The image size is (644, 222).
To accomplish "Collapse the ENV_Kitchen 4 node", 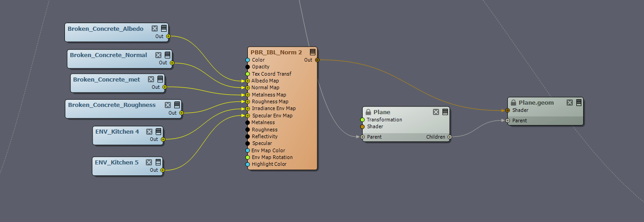I will click(x=158, y=131).
